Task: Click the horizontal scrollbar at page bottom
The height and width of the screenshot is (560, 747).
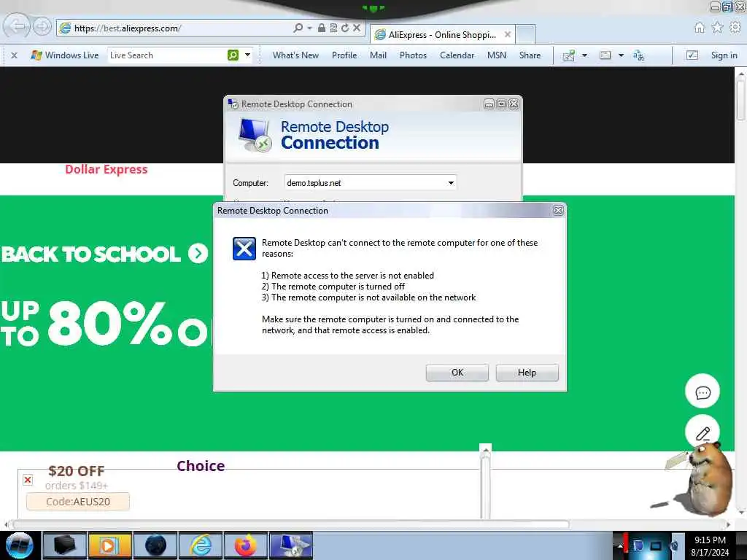Action: pyautogui.click(x=292, y=524)
